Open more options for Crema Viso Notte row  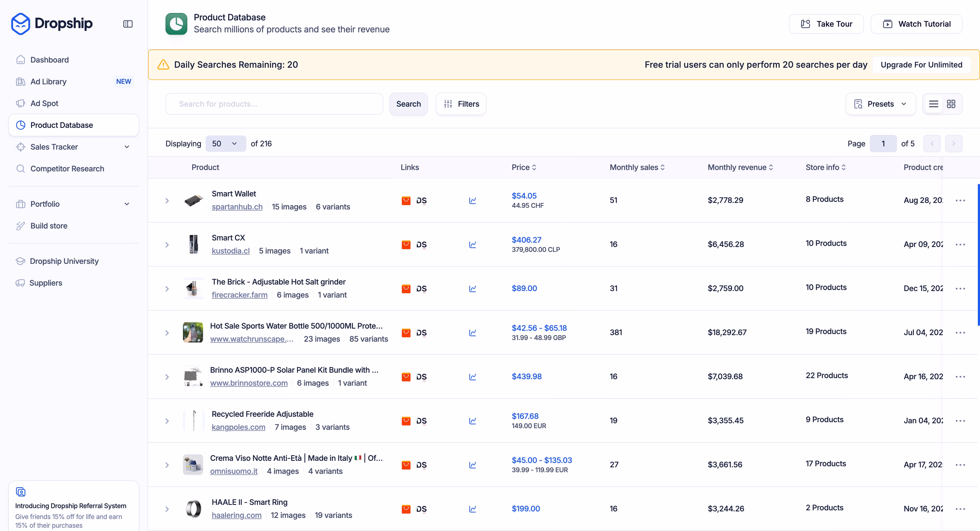point(960,465)
